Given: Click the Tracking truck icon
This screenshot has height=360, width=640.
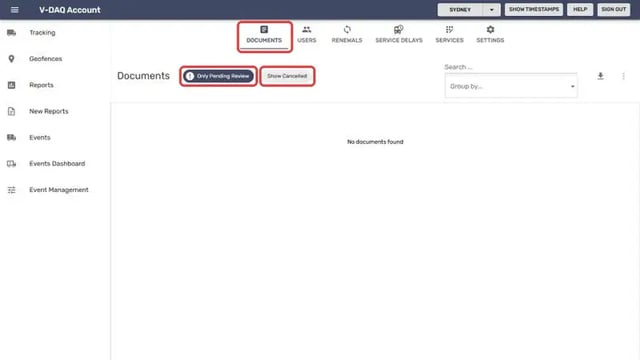Looking at the screenshot, I should tap(11, 33).
